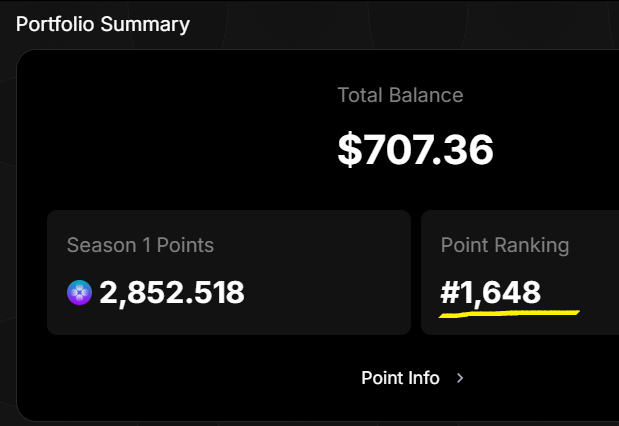This screenshot has width=619, height=426.
Task: Click the hash symbol in the ranking number
Action: (x=449, y=293)
